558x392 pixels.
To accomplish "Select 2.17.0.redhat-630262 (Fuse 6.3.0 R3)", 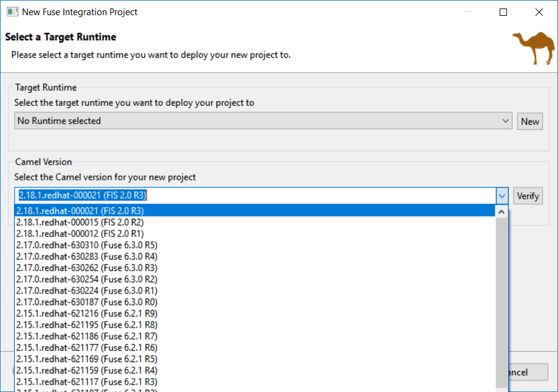I will tap(86, 268).
